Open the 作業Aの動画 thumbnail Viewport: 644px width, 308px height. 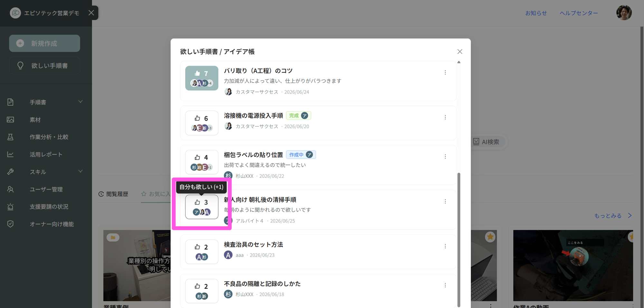573,265
